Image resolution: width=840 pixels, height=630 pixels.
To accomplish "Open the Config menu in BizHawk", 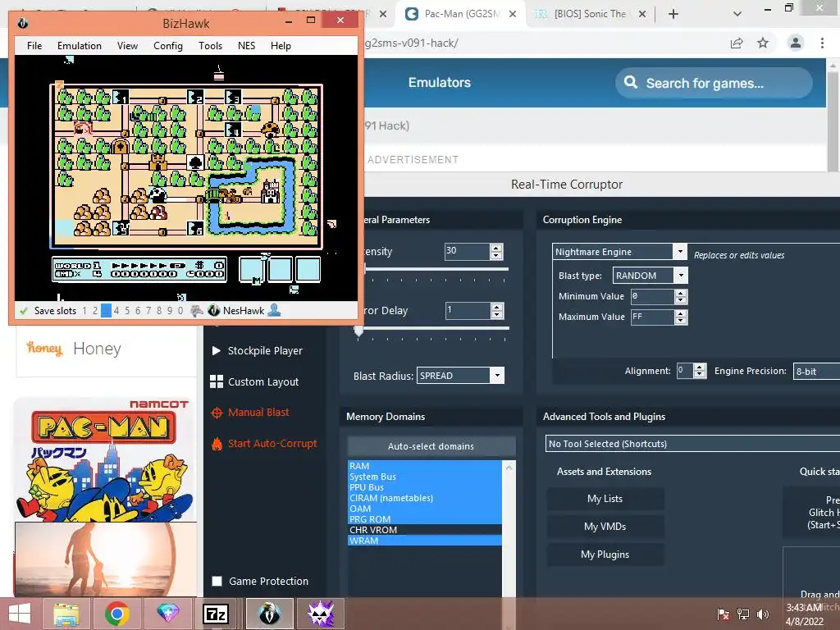I will tap(168, 46).
